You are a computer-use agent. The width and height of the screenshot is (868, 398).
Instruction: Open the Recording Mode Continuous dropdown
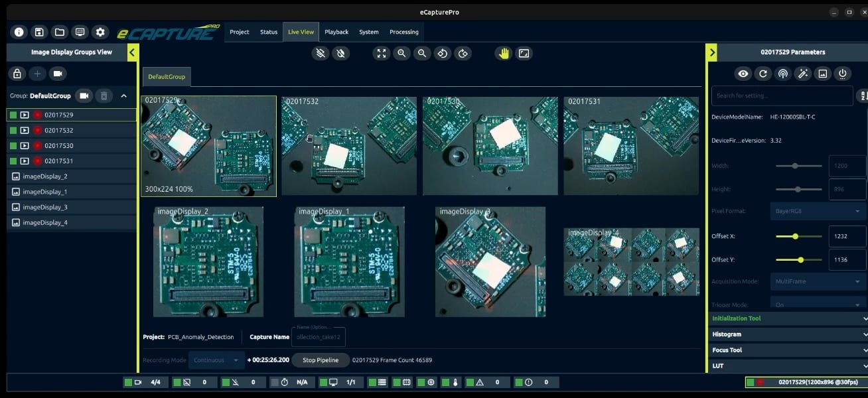tap(216, 360)
